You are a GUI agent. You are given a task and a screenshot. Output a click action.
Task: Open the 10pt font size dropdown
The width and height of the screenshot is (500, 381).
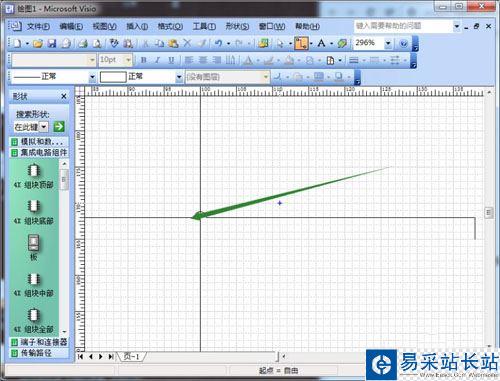pos(128,60)
